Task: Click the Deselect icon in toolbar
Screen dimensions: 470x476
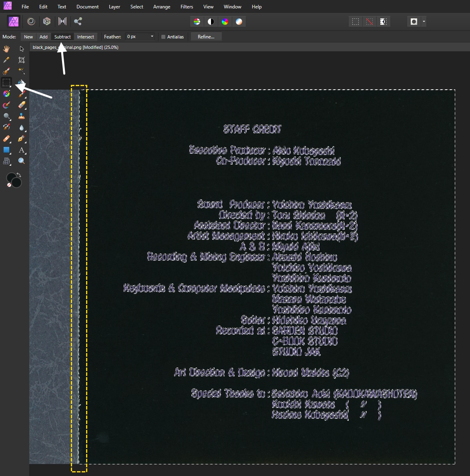Action: 369,22
